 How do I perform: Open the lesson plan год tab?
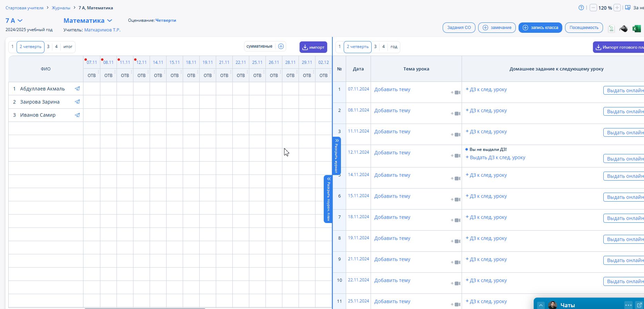[x=394, y=47]
